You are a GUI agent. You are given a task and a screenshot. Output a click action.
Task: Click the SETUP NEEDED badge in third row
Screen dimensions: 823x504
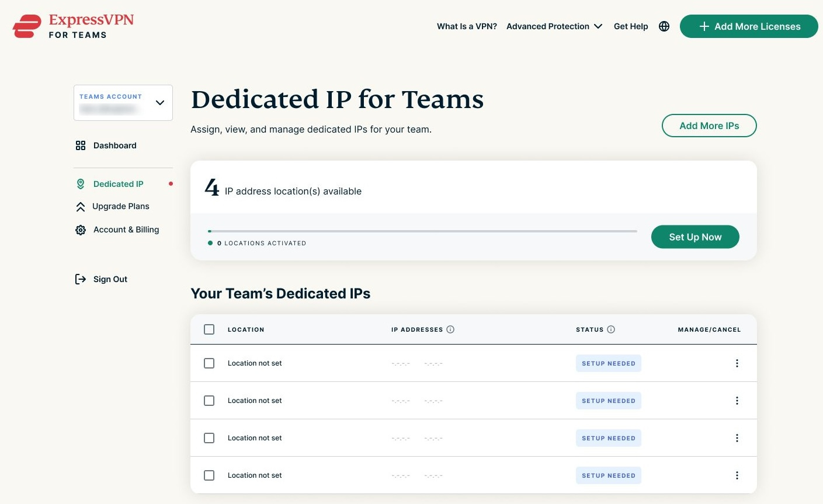(x=609, y=438)
